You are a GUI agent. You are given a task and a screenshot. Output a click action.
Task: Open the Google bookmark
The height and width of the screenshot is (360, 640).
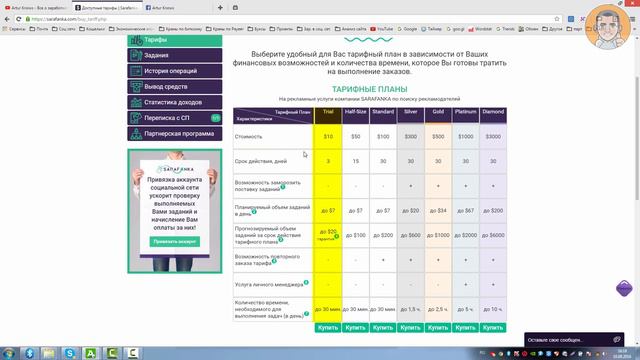(x=408, y=29)
